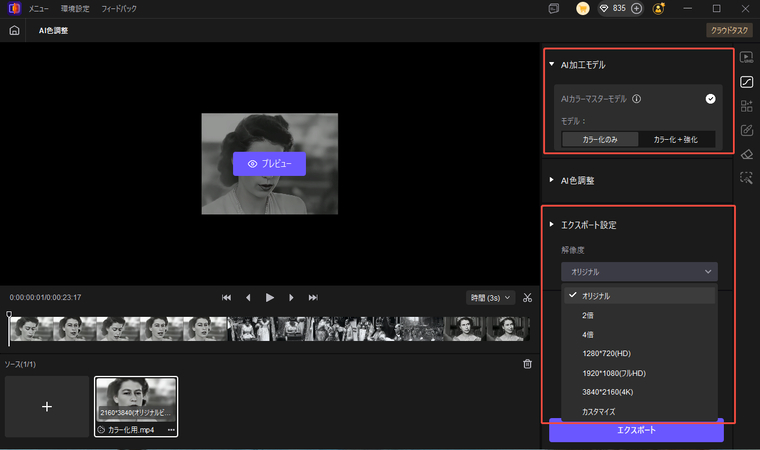The height and width of the screenshot is (450, 760).
Task: Click the scissors trim icon
Action: [527, 298]
